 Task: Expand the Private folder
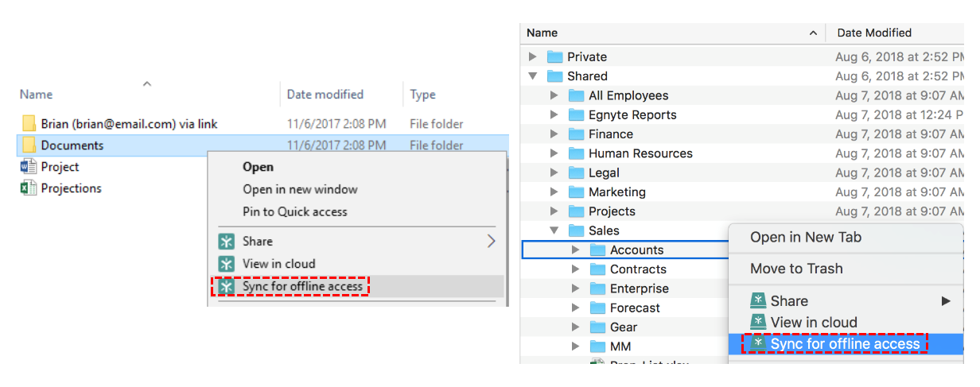pos(533,57)
